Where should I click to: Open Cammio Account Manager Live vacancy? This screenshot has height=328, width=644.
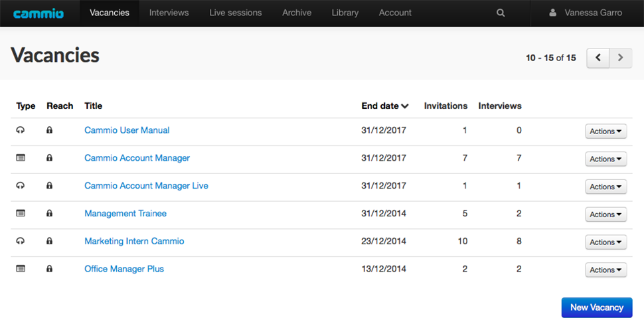[146, 186]
